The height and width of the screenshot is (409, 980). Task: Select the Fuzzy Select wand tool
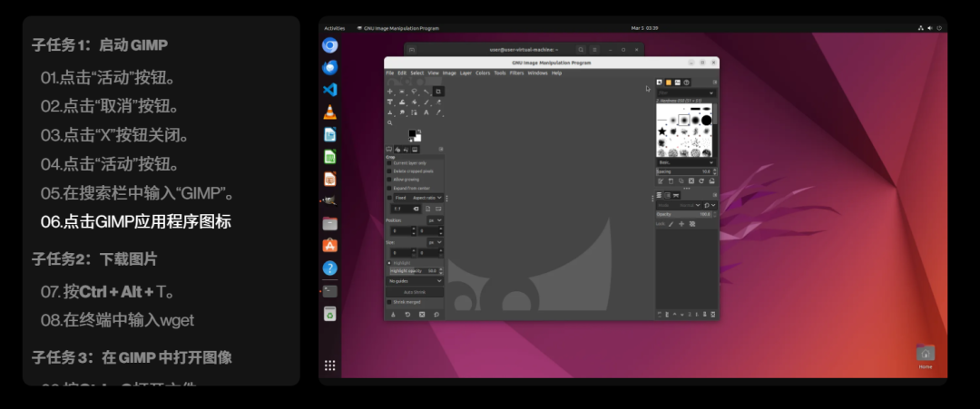point(426,92)
